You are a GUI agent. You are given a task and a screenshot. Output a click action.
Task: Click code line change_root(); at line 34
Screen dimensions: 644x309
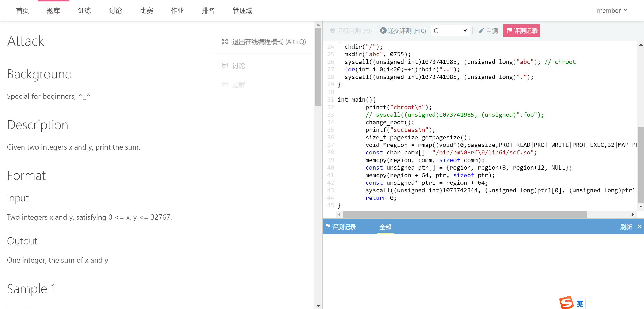point(390,122)
